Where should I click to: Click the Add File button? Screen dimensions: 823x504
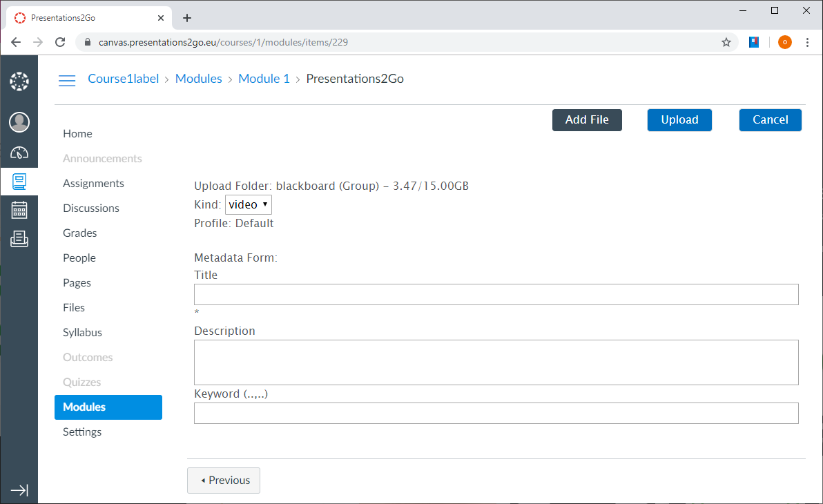[587, 119]
